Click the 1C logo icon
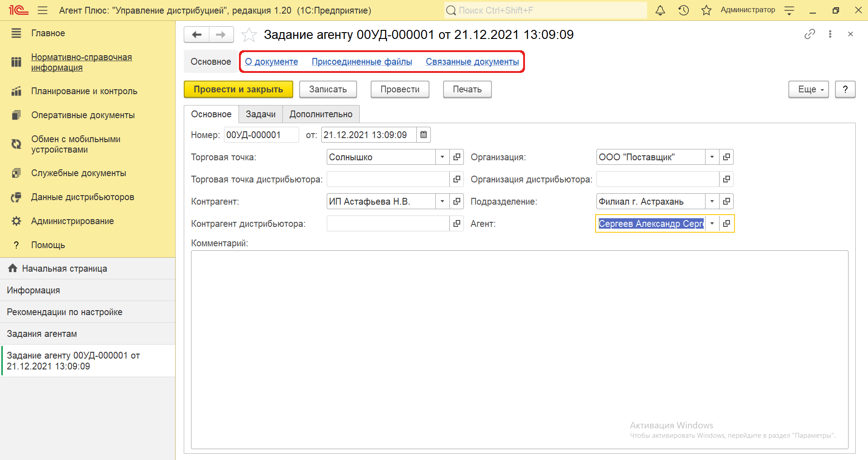The image size is (868, 460). [19, 10]
